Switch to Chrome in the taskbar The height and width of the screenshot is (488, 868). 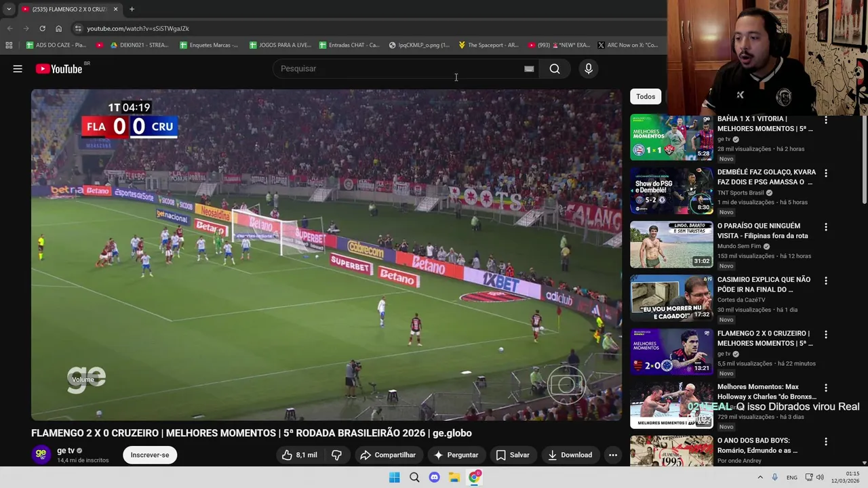click(x=474, y=477)
